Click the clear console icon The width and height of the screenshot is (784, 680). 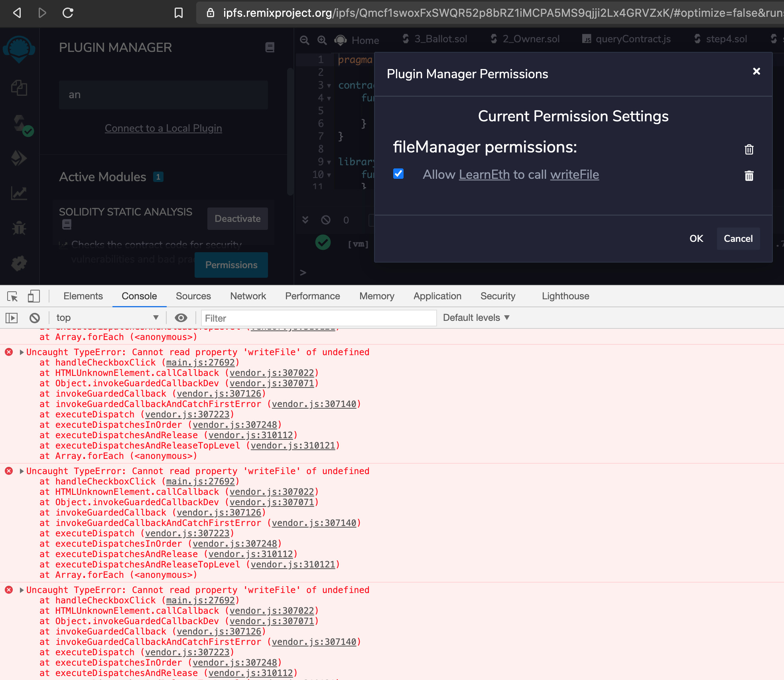[35, 318]
